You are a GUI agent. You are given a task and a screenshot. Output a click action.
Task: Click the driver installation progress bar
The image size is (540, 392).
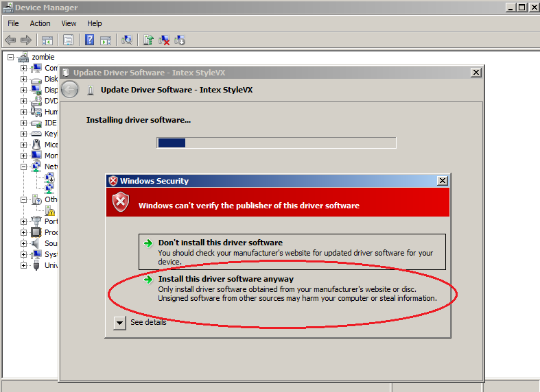pyautogui.click(x=276, y=143)
